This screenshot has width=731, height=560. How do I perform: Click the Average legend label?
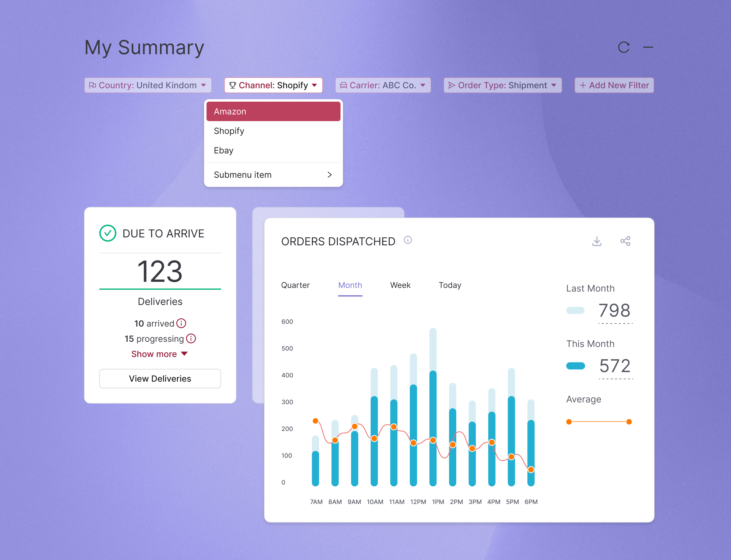584,399
